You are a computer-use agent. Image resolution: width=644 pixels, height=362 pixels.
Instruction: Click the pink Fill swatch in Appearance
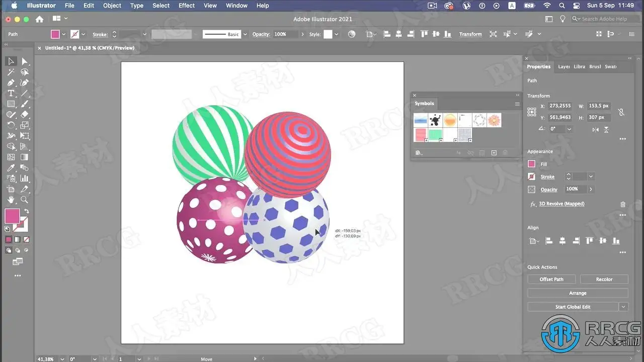pyautogui.click(x=531, y=164)
